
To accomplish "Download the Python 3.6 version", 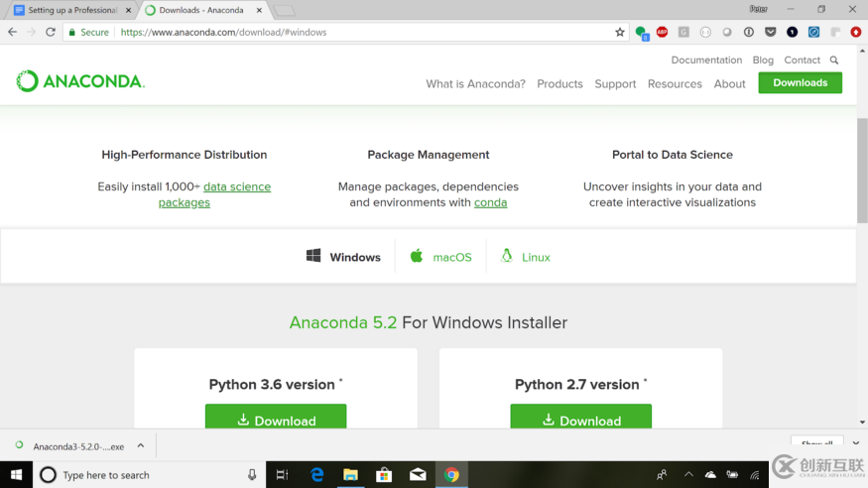I will tap(276, 417).
